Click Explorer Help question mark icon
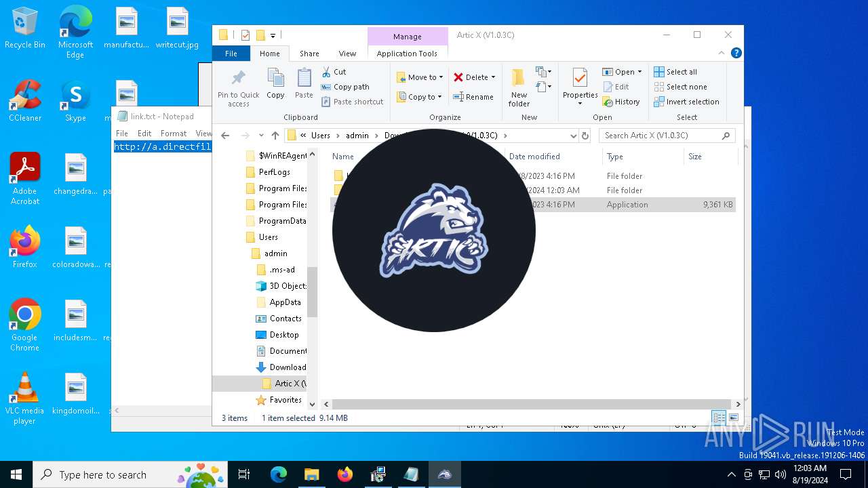Viewport: 868px width, 488px height. click(736, 53)
